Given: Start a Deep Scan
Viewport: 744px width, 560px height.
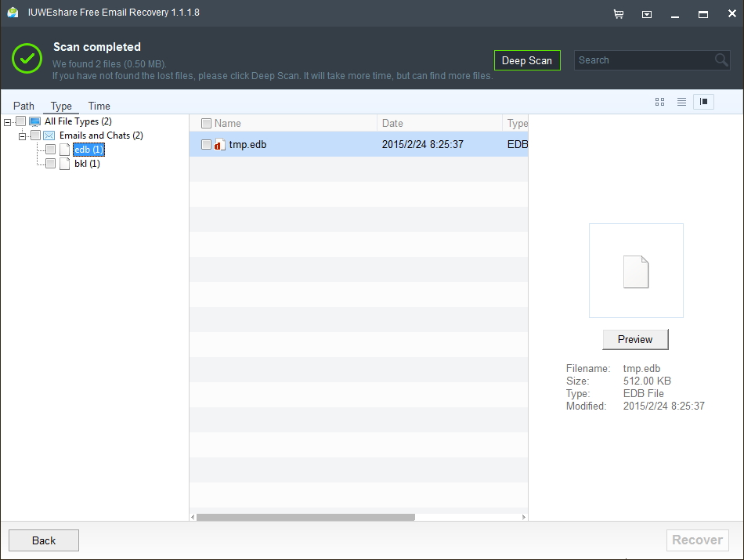Looking at the screenshot, I should [x=527, y=60].
